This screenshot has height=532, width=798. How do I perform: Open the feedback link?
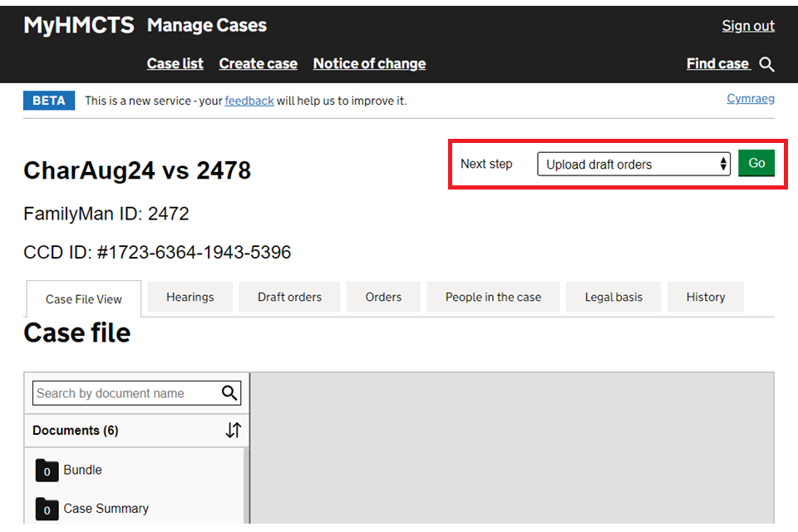(x=249, y=101)
